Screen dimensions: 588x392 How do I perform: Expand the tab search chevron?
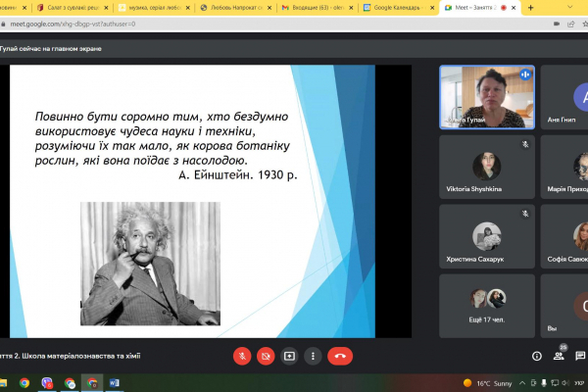pyautogui.click(x=570, y=7)
